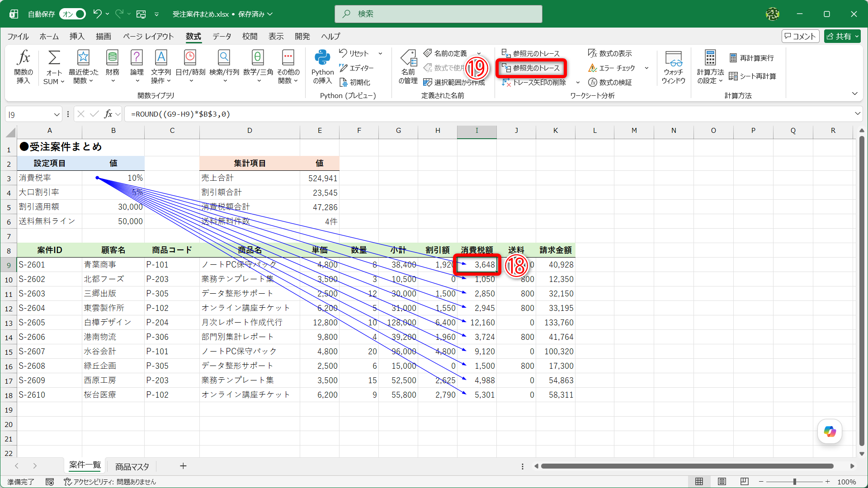Viewport: 868px width, 488px height.
Task: Open the データ ribbon tab
Action: (x=222, y=36)
